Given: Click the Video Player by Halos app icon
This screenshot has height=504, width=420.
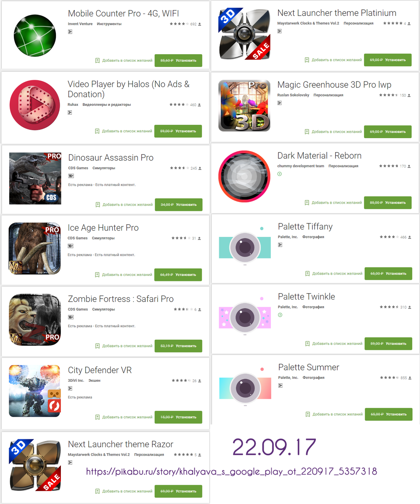Looking at the screenshot, I should pos(35,106).
